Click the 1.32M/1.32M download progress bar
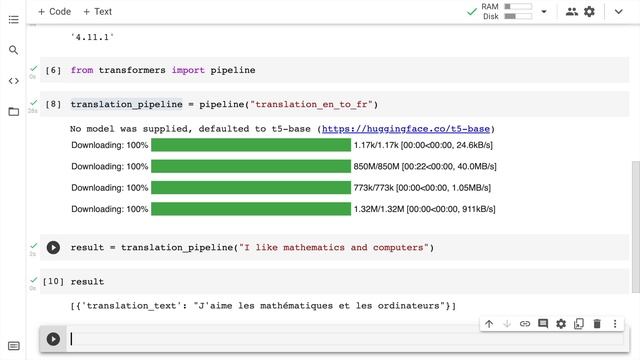 coord(251,209)
